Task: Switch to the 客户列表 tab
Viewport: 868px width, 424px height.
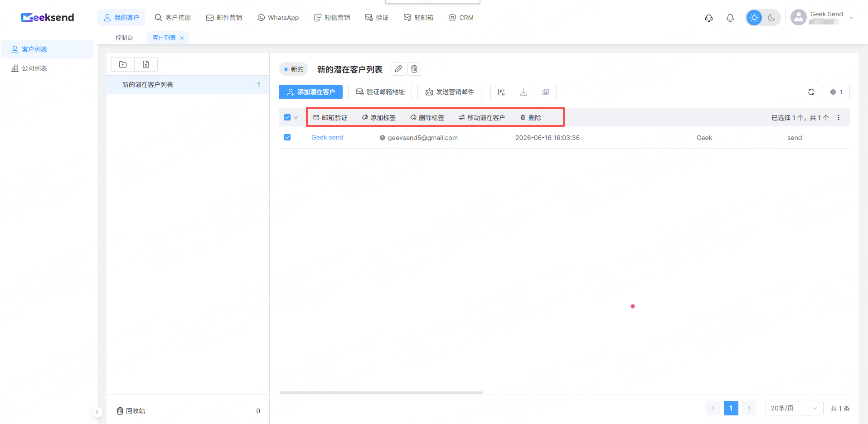Action: (x=164, y=38)
